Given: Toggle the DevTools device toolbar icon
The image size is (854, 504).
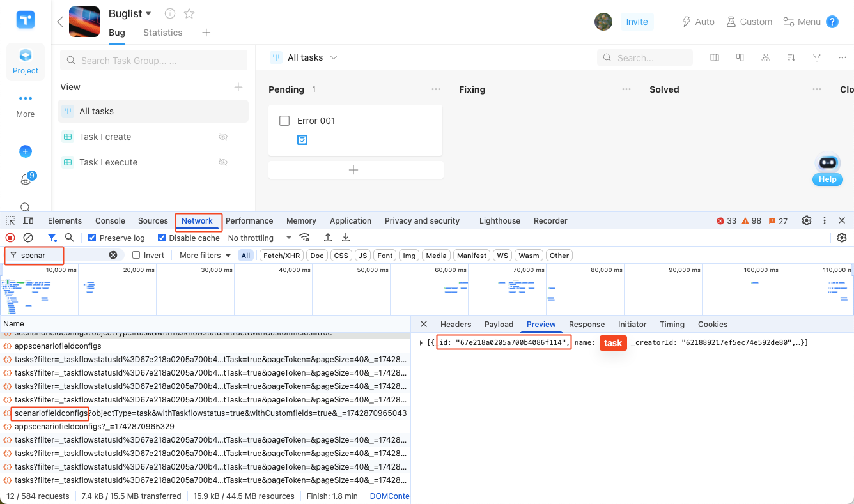Looking at the screenshot, I should coord(28,220).
